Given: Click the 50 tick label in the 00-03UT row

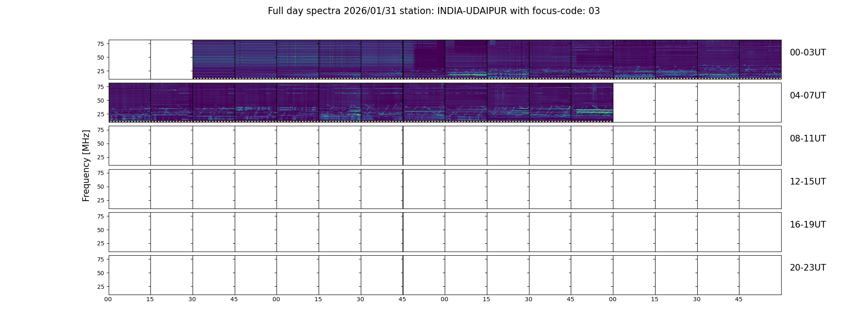Looking at the screenshot, I should [100, 58].
